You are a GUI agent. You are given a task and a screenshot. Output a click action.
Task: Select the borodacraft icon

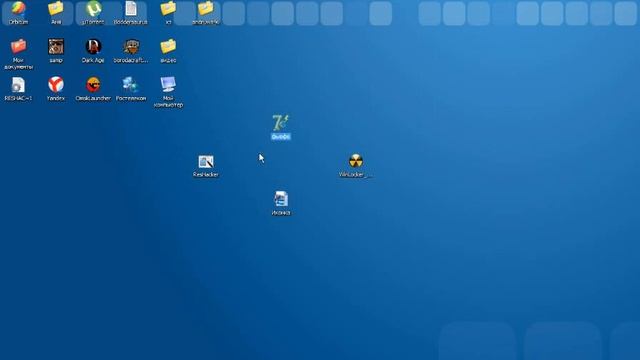tap(131, 47)
